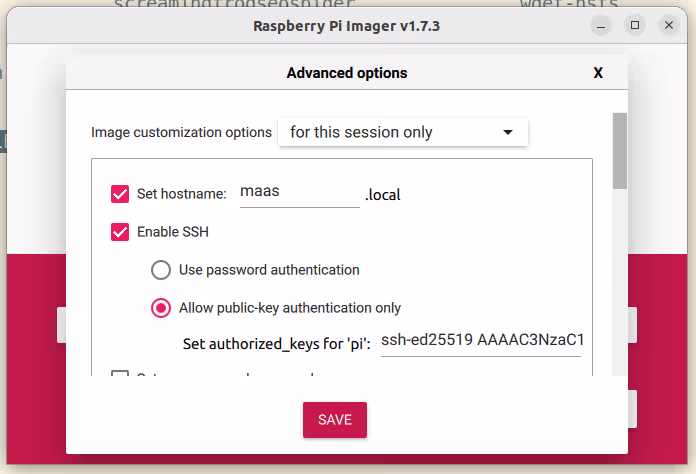Click the 'Image customization options' label text
Image resolution: width=696 pixels, height=474 pixels.
181,132
